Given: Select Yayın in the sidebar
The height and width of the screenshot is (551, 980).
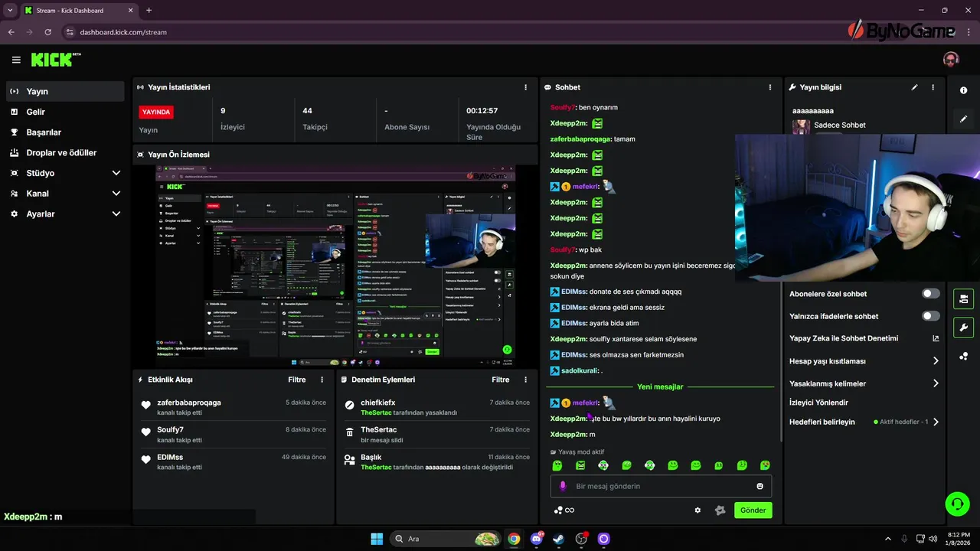Looking at the screenshot, I should 65,91.
